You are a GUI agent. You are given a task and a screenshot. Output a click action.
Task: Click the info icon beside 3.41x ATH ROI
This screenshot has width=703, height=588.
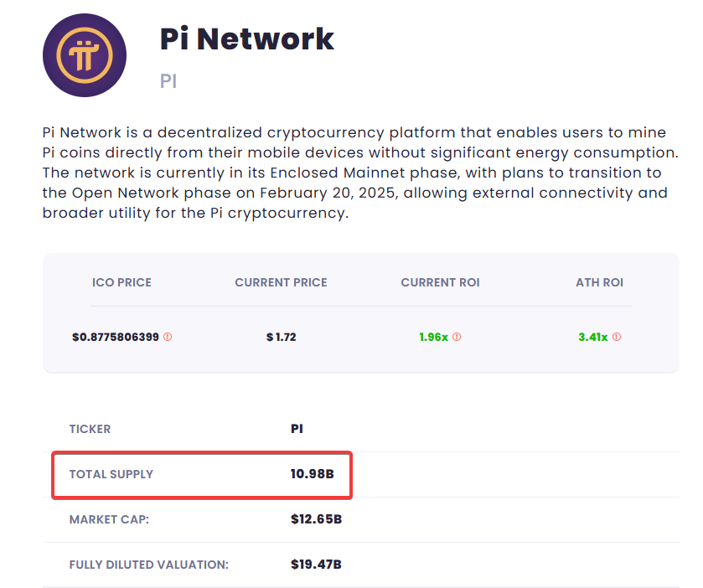click(x=617, y=337)
